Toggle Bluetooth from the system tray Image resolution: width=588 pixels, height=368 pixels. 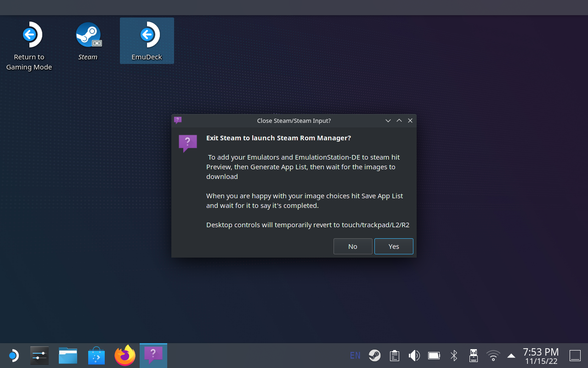pos(453,355)
